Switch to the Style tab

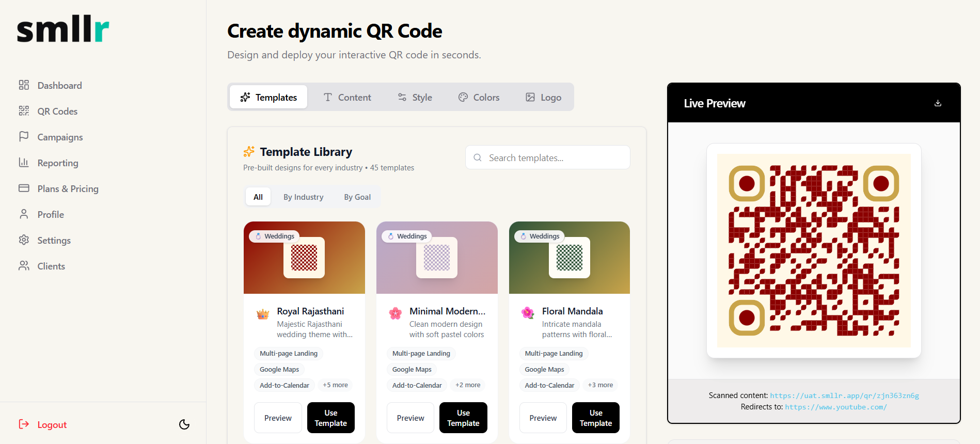[x=415, y=97]
